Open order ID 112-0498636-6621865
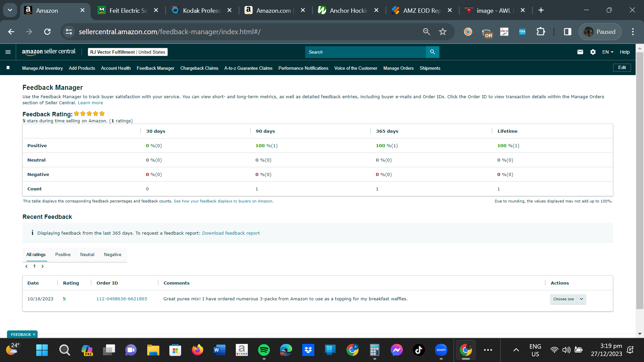 (122, 299)
